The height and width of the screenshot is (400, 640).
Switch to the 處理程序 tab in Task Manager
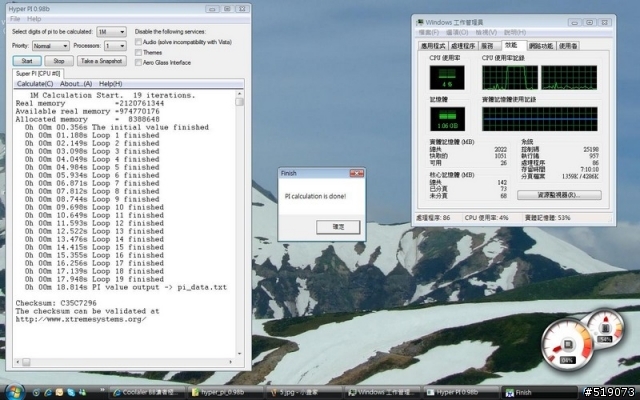(x=463, y=46)
